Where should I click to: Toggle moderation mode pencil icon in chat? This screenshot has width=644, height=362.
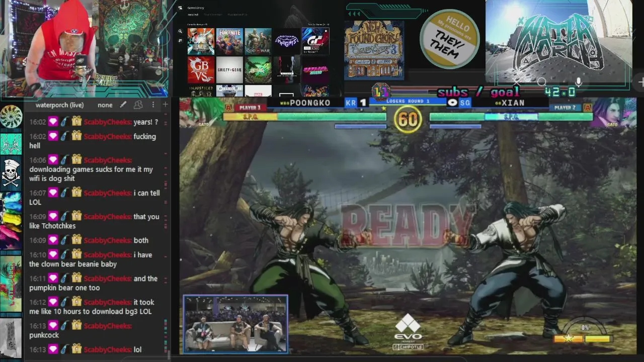[x=123, y=105]
